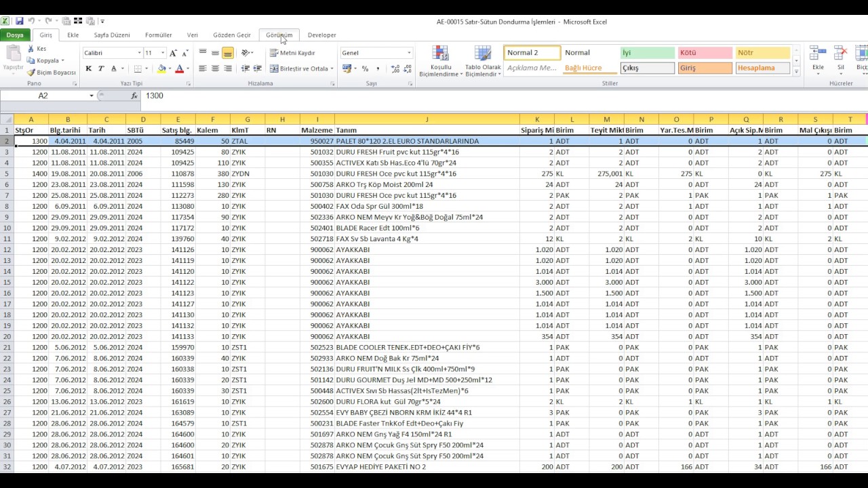Open the Calibri font name dropdown
868x488 pixels.
(140, 53)
